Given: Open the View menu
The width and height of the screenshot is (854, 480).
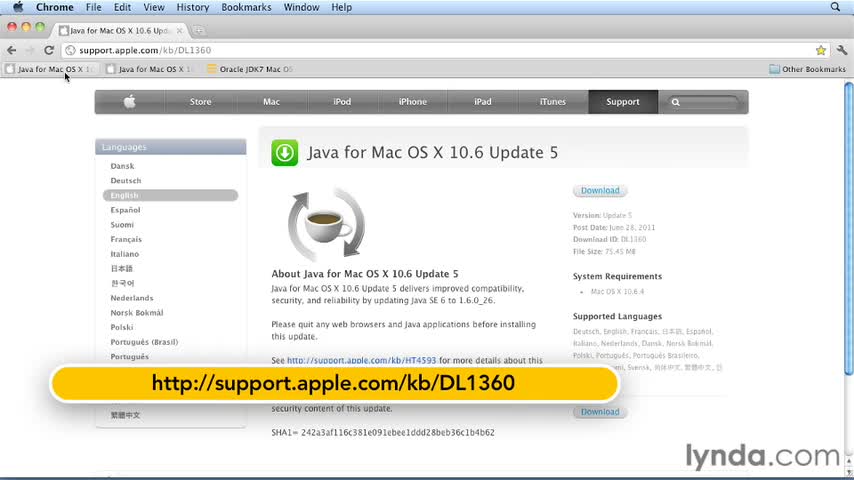Looking at the screenshot, I should click(154, 7).
